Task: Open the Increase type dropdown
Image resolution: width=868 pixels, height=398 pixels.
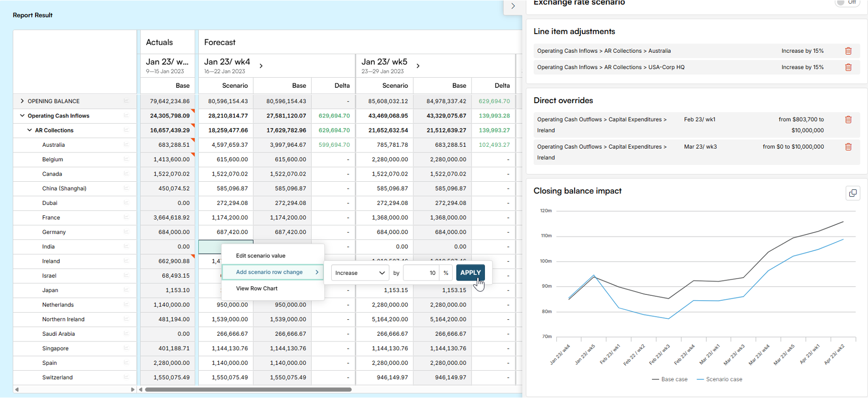Action: pos(360,273)
